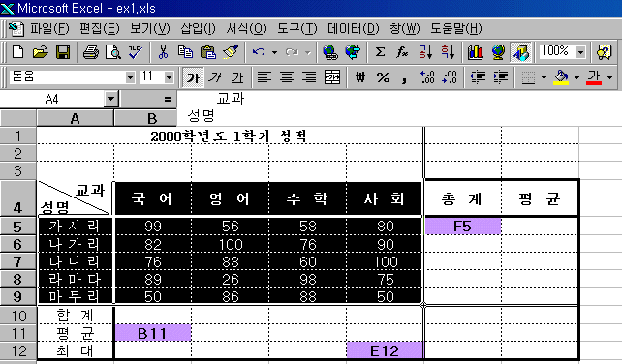Select column A header

tap(75, 118)
